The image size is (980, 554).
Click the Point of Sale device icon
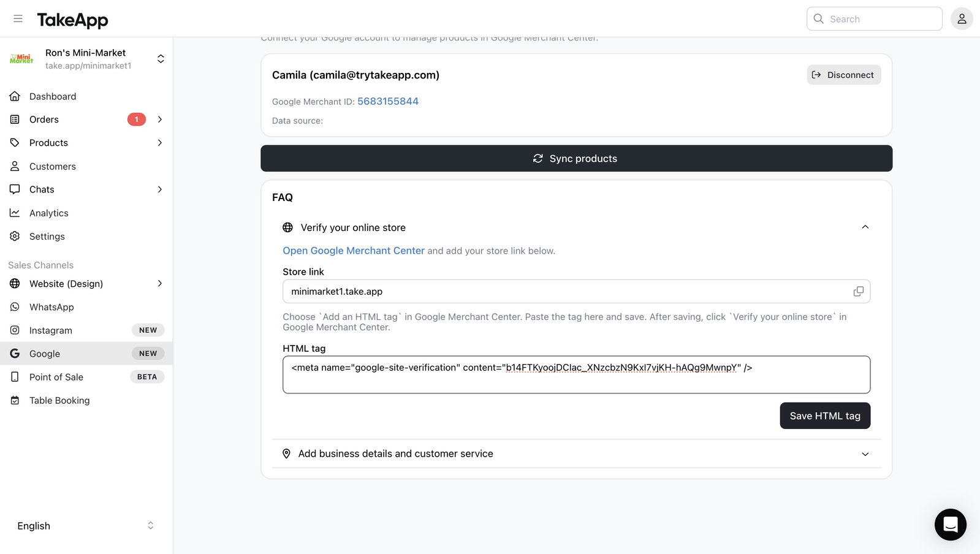point(15,377)
